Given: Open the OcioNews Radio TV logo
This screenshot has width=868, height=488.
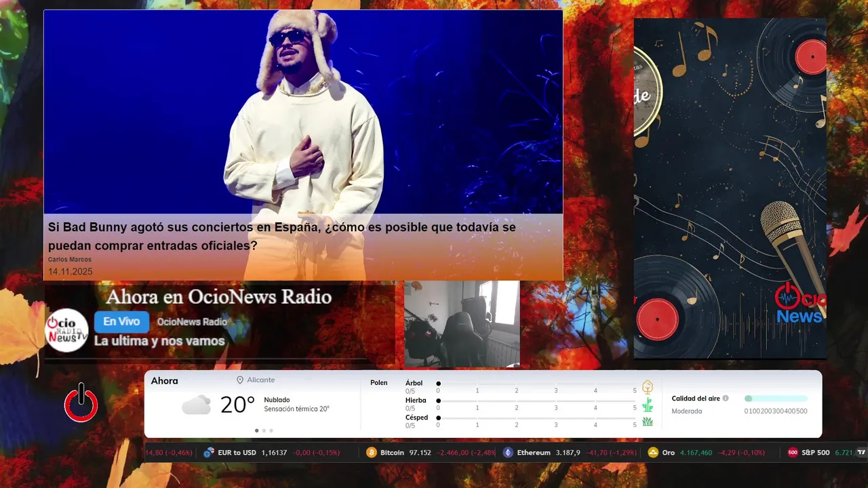Looking at the screenshot, I should coord(66,330).
